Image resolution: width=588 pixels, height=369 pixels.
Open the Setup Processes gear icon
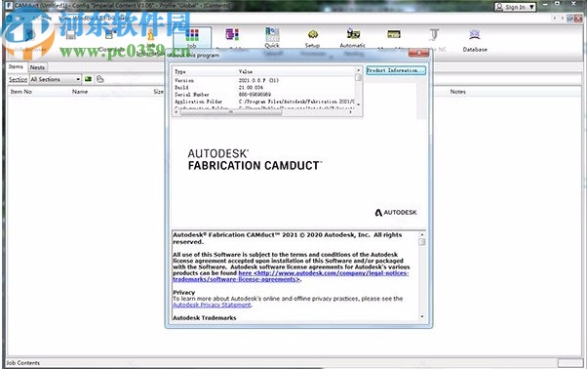(x=313, y=34)
